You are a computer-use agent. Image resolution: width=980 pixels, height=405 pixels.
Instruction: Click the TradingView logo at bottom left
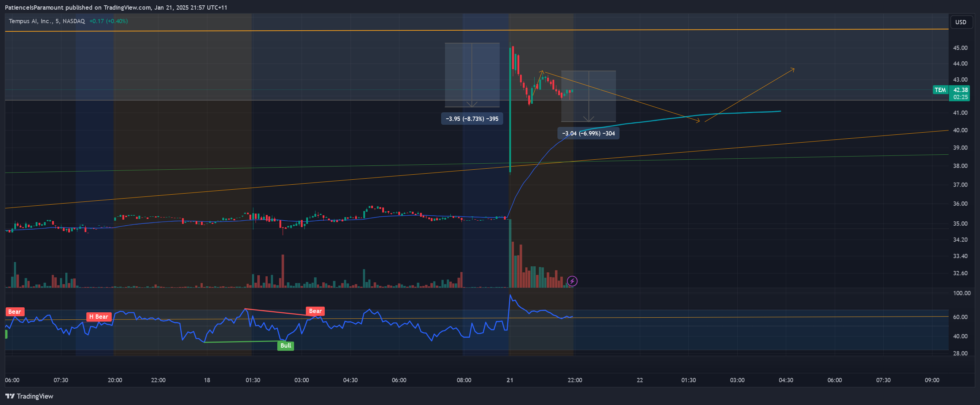29,396
